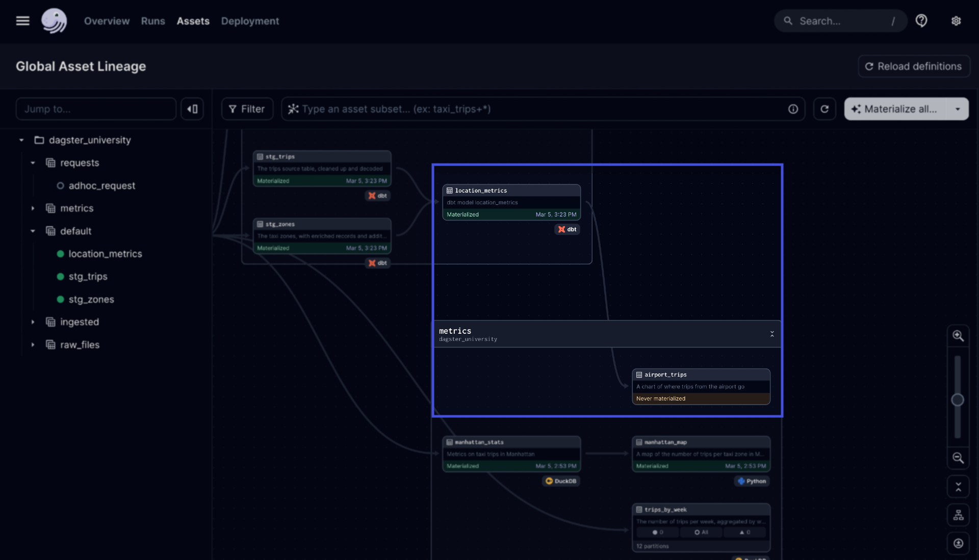
Task: Zoom out of the lineage graph
Action: pyautogui.click(x=958, y=458)
